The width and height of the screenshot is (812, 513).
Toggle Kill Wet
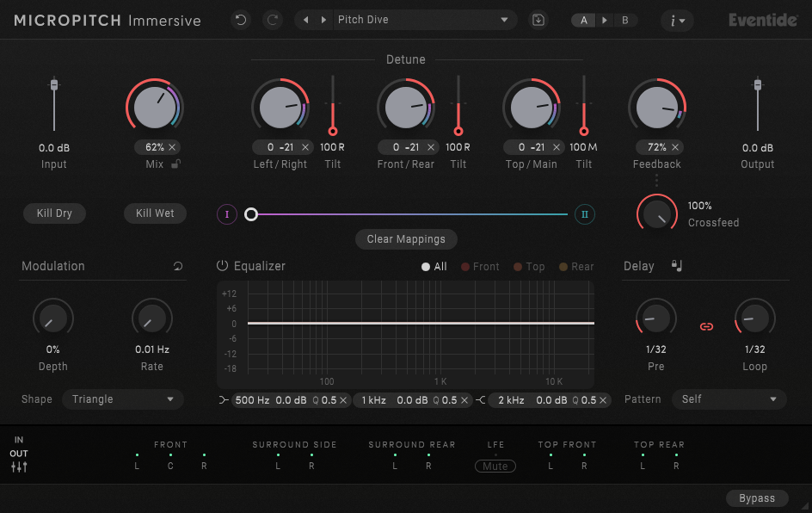[x=155, y=213]
